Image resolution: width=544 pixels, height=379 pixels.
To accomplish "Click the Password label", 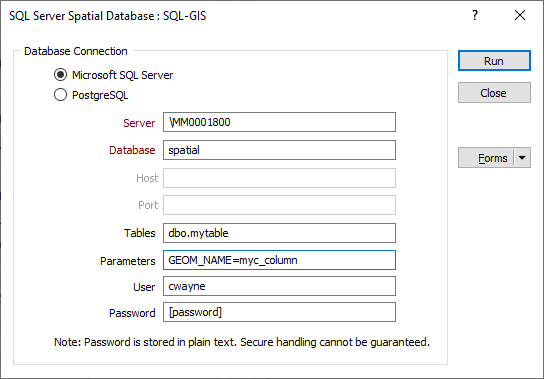I will 132,313.
